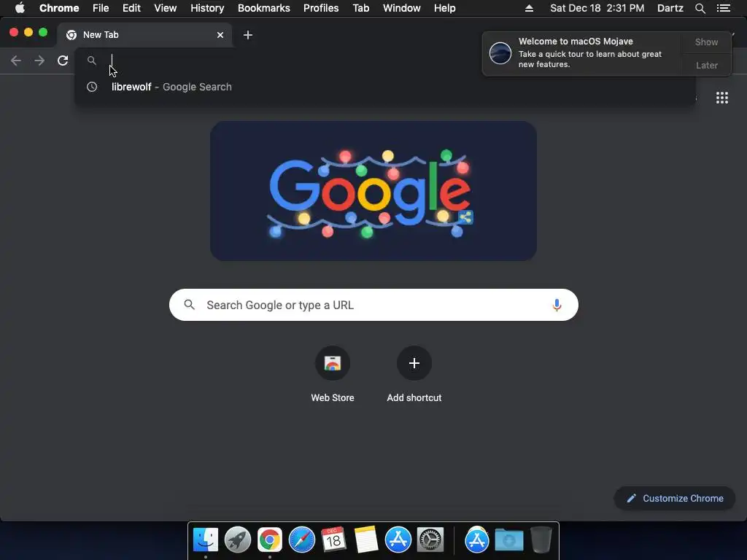The height and width of the screenshot is (560, 747).
Task: Open the Chrome application menu
Action: (x=59, y=8)
